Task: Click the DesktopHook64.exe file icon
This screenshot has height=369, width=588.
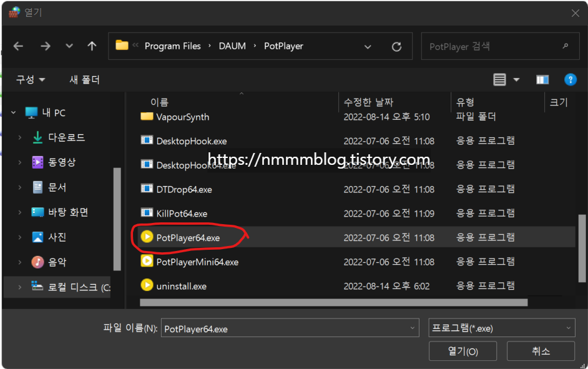Action: (147, 164)
